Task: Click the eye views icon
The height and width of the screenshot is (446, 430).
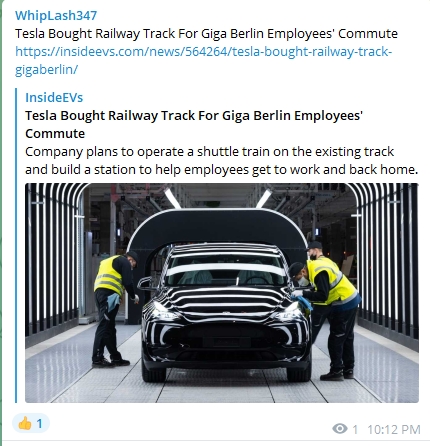Action: [340, 429]
